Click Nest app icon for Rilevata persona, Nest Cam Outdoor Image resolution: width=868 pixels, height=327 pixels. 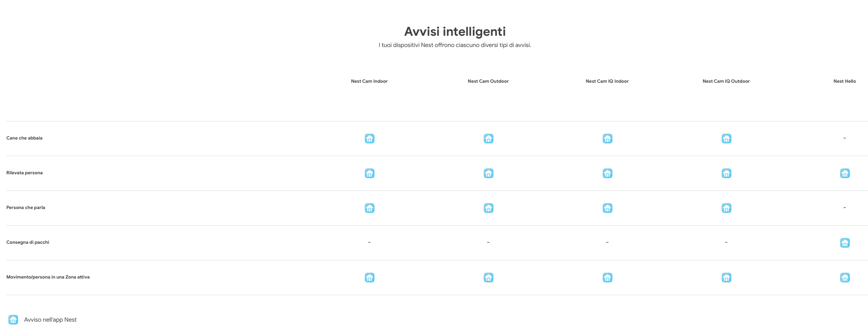coord(488,173)
